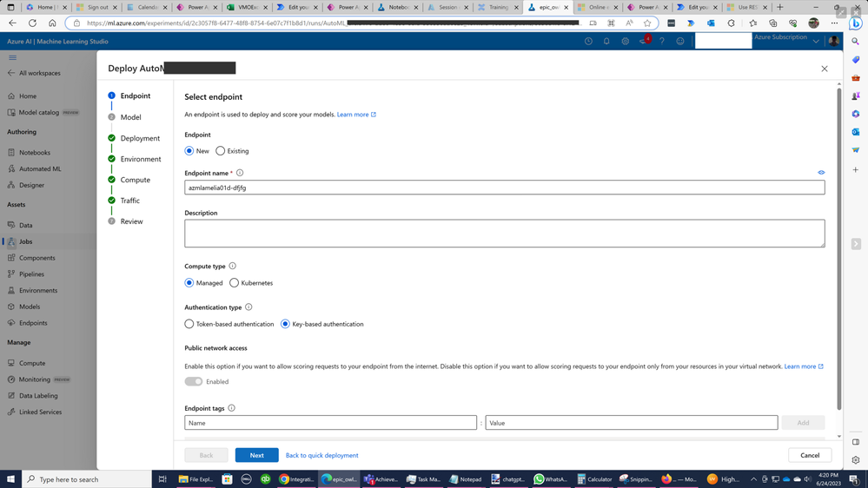Open Learn more link for public network access
The image size is (868, 488).
pos(804,366)
